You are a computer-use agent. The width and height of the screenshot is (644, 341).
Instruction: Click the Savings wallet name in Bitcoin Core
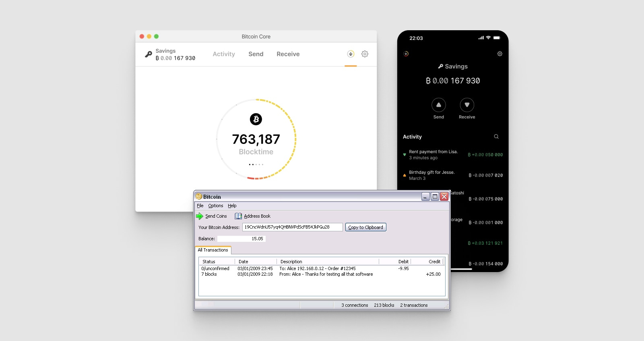tap(165, 51)
